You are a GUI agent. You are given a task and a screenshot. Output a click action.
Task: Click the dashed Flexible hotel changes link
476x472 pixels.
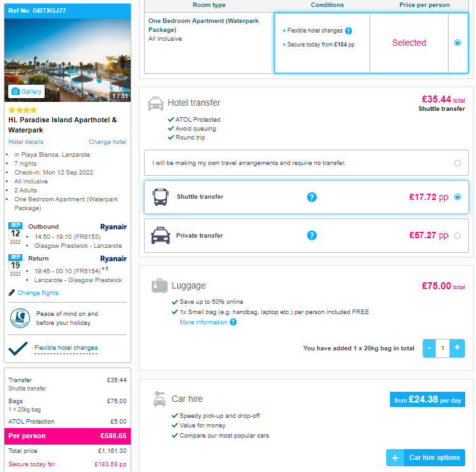[x=66, y=348]
